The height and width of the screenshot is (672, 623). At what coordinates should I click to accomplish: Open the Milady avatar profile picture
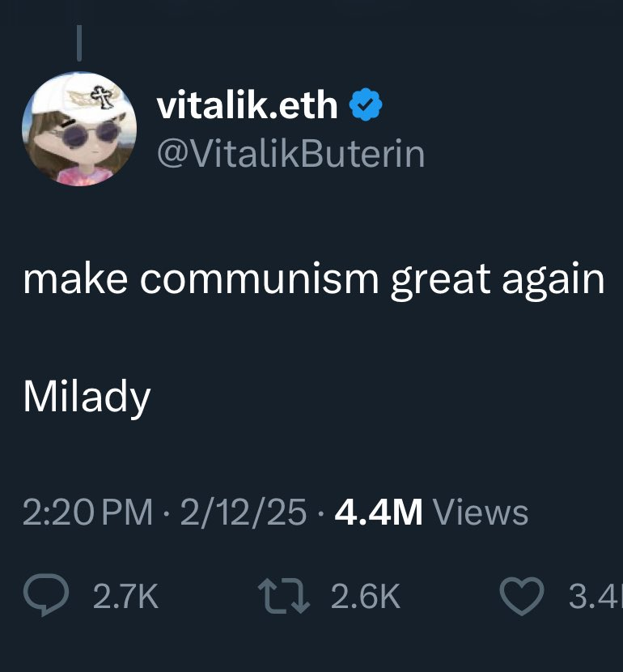[x=79, y=129]
